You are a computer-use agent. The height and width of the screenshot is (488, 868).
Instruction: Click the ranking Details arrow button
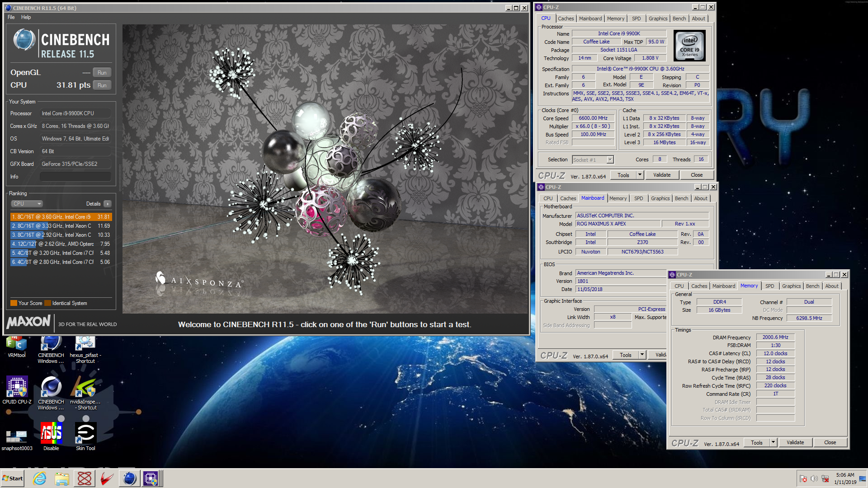(x=108, y=204)
